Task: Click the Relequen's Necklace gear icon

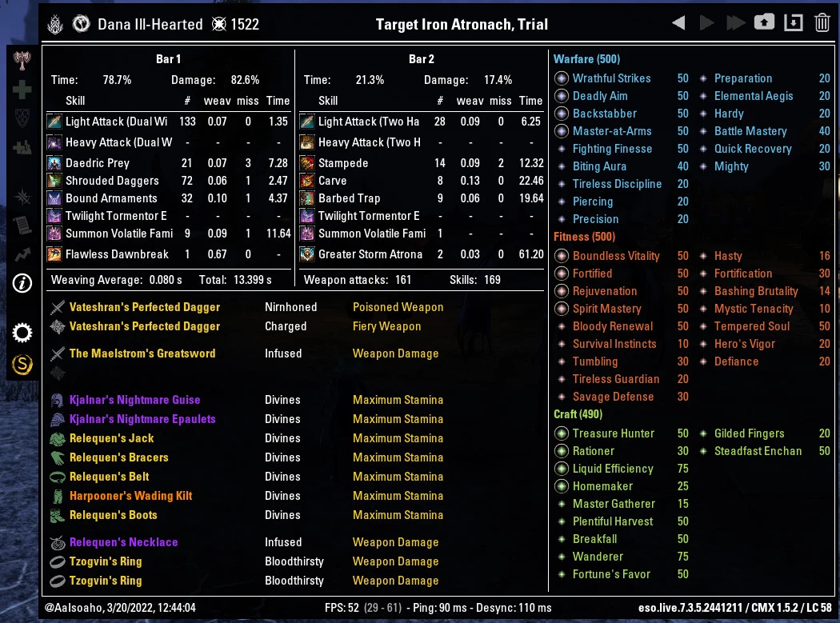Action: pyautogui.click(x=58, y=543)
